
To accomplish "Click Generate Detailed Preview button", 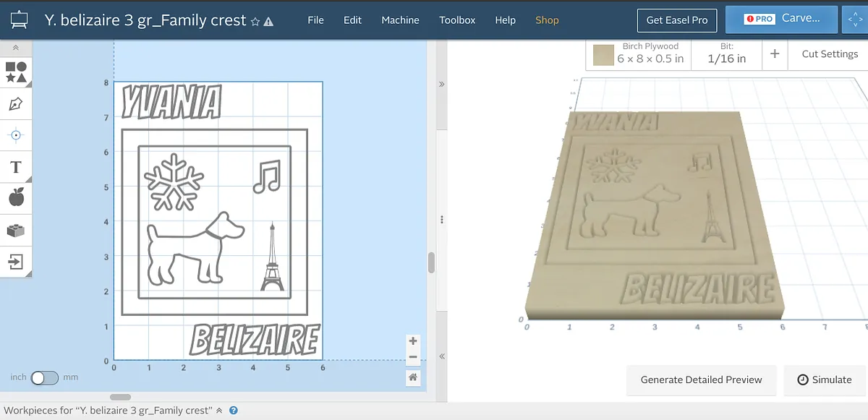I will pos(701,380).
